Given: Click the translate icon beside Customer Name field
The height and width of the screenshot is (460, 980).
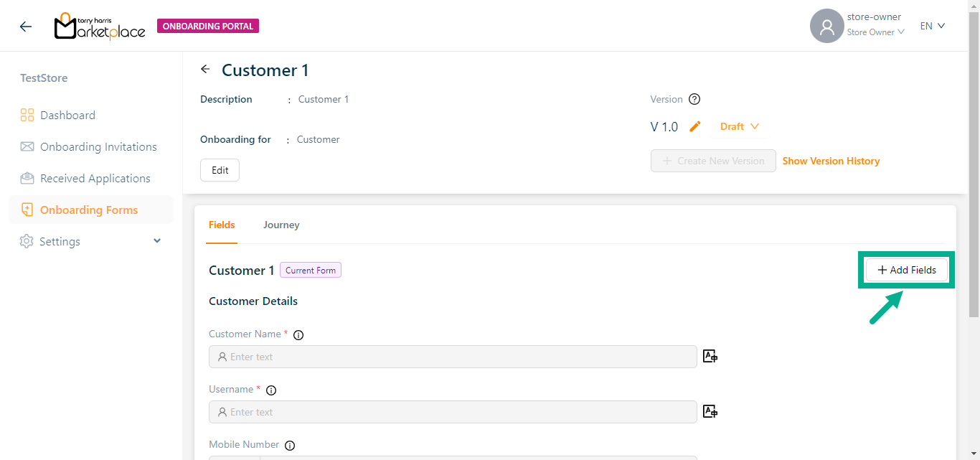Looking at the screenshot, I should coord(710,356).
